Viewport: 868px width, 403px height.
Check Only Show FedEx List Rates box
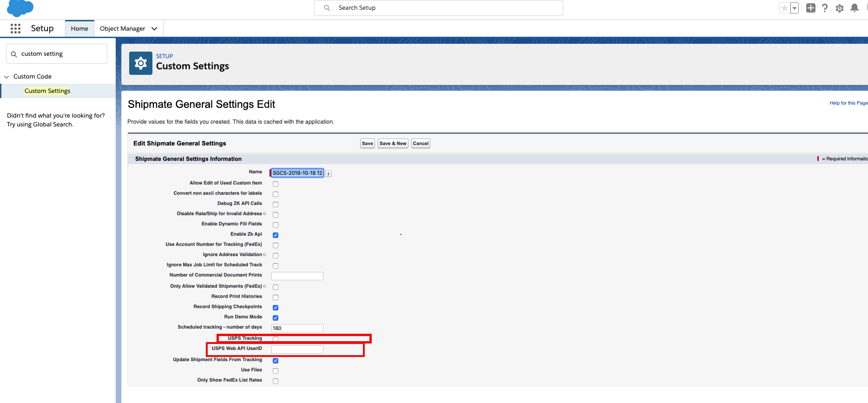pos(276,381)
